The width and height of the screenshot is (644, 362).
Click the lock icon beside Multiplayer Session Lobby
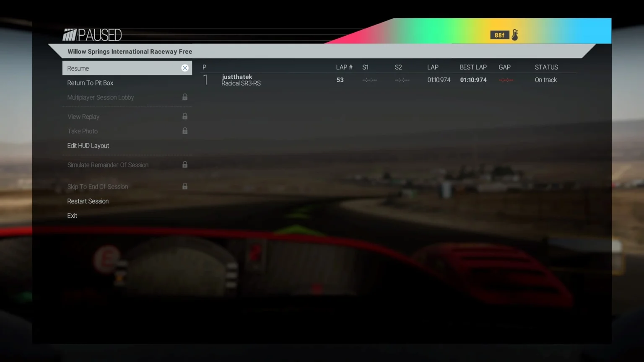point(185,97)
